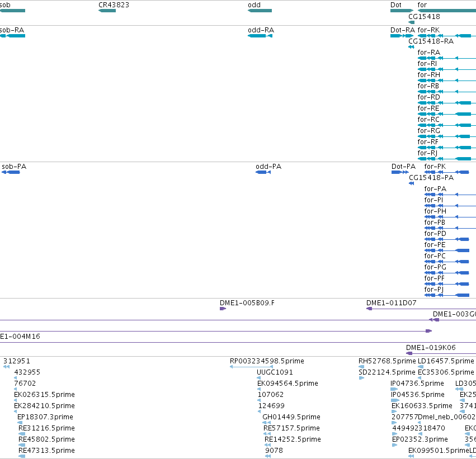
Task: Select EK094564.5prime EST
Action: (x=259, y=390)
